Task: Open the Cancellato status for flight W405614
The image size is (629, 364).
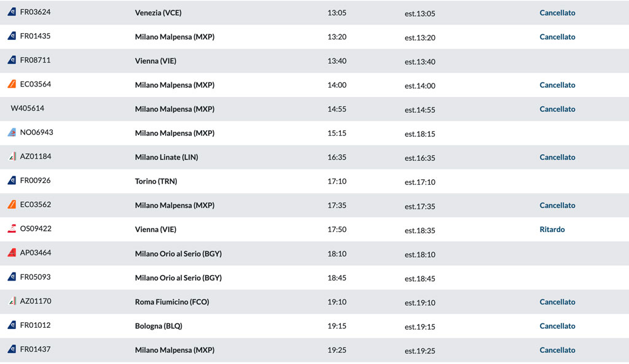Action: pyautogui.click(x=557, y=109)
